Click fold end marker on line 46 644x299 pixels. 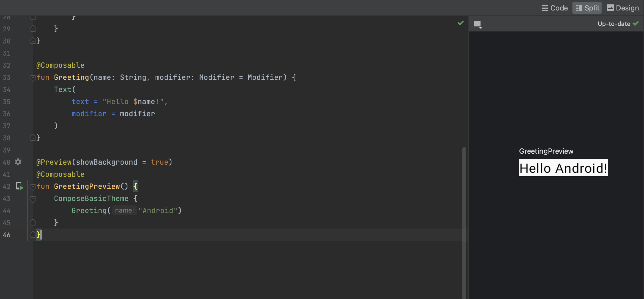click(33, 235)
